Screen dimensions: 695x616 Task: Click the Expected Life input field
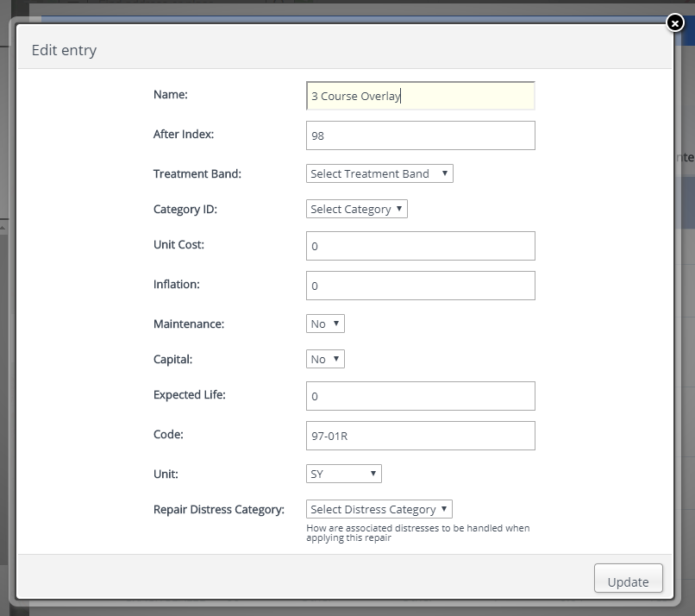[420, 396]
